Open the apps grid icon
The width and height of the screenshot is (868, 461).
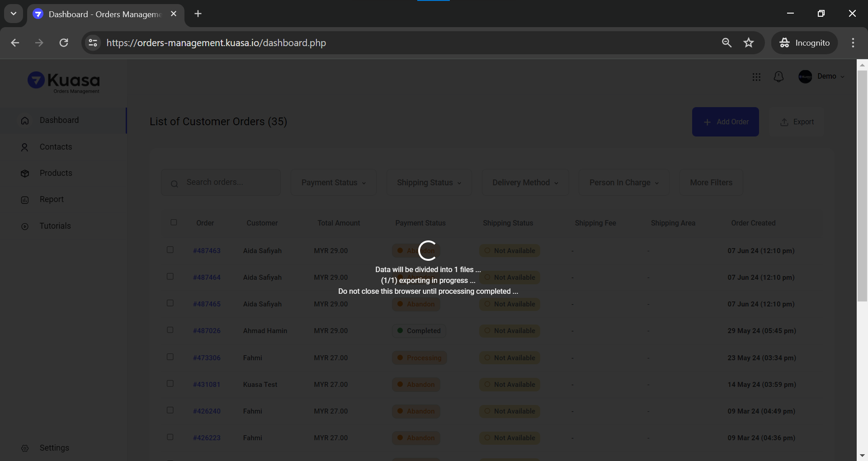point(756,77)
